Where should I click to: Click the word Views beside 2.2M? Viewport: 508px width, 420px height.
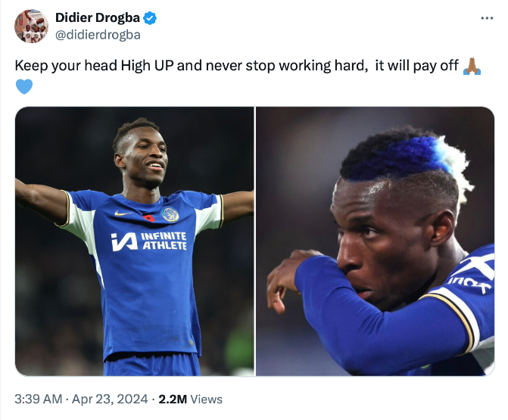[207, 400]
